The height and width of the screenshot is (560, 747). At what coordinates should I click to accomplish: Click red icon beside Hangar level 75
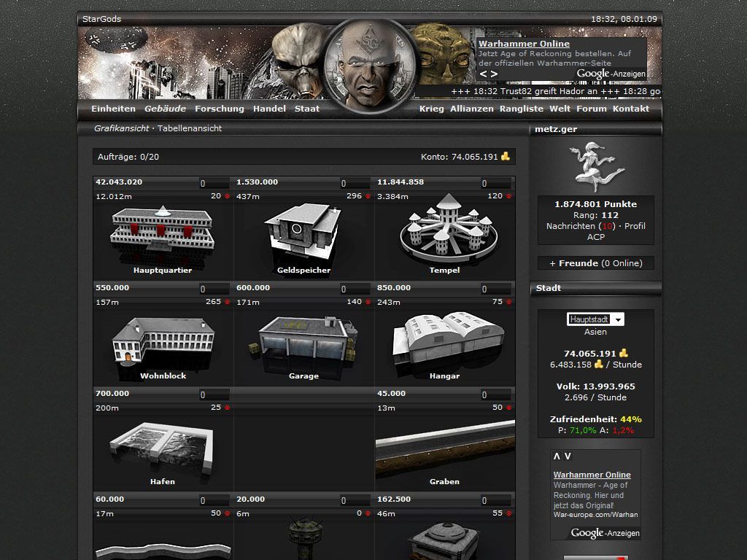[x=508, y=302]
